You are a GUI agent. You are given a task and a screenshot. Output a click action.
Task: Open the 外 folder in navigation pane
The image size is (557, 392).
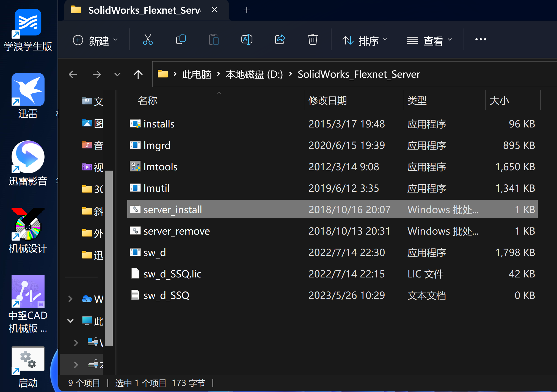click(x=92, y=233)
